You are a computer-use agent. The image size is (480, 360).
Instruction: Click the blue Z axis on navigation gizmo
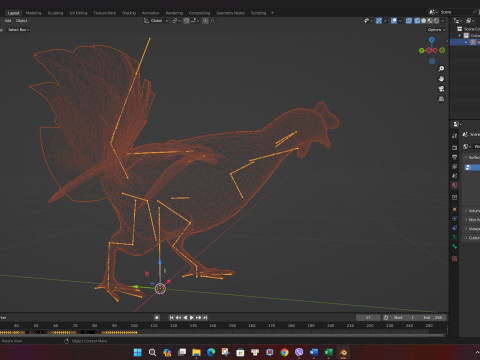pos(432,40)
